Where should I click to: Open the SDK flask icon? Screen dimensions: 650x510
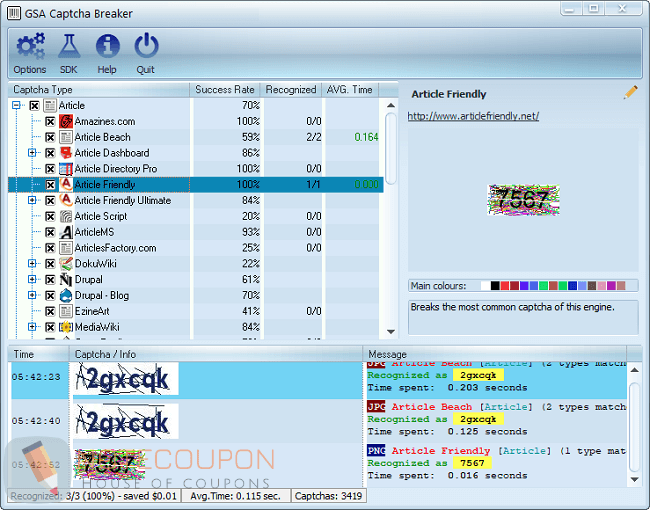(x=69, y=46)
